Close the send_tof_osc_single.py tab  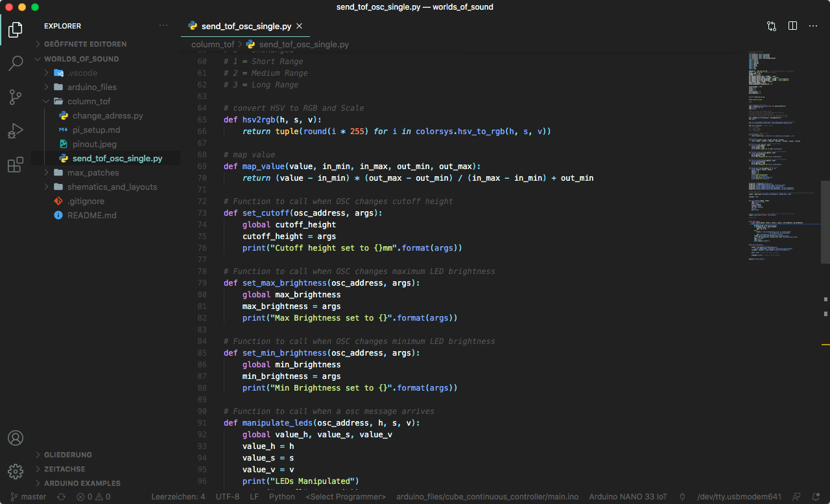pos(299,27)
